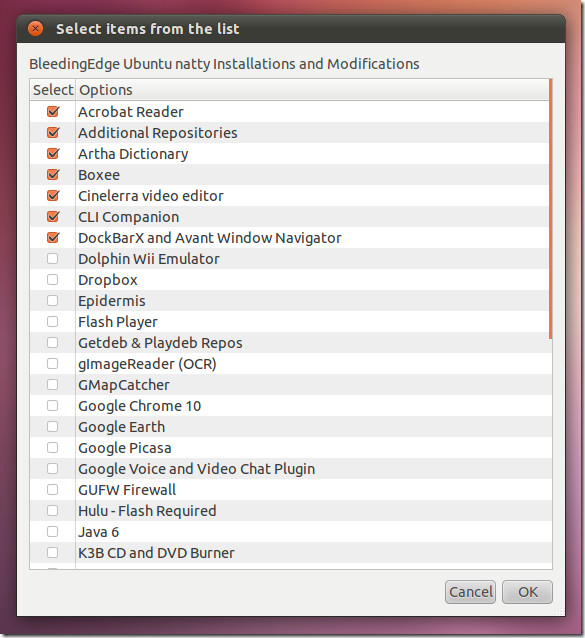Select the Google Chrome 10 checkbox
This screenshot has height=638, width=585.
[52, 406]
